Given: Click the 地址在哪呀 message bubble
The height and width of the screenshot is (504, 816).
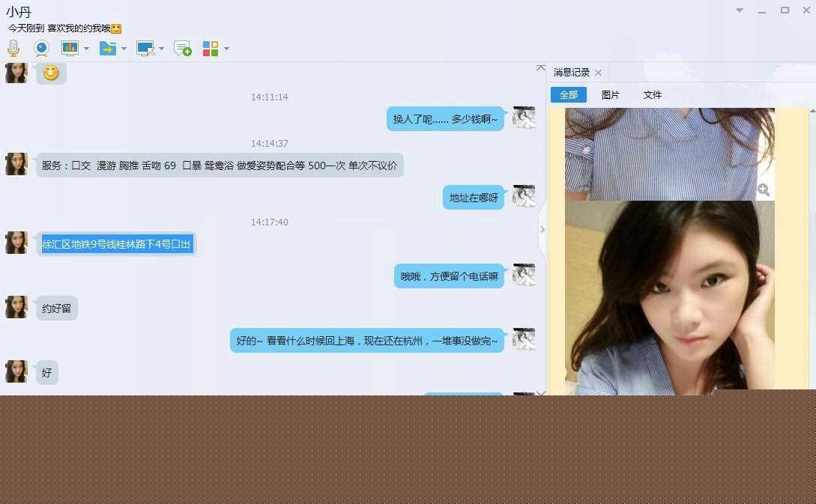Looking at the screenshot, I should tap(474, 198).
